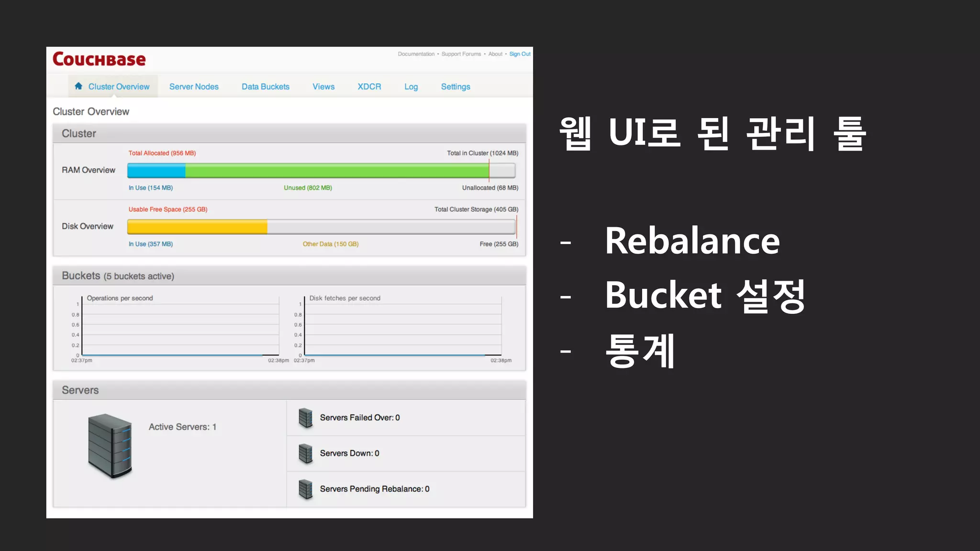This screenshot has width=980, height=551.
Task: Click the home icon beside Cluster Overview
Action: point(78,86)
